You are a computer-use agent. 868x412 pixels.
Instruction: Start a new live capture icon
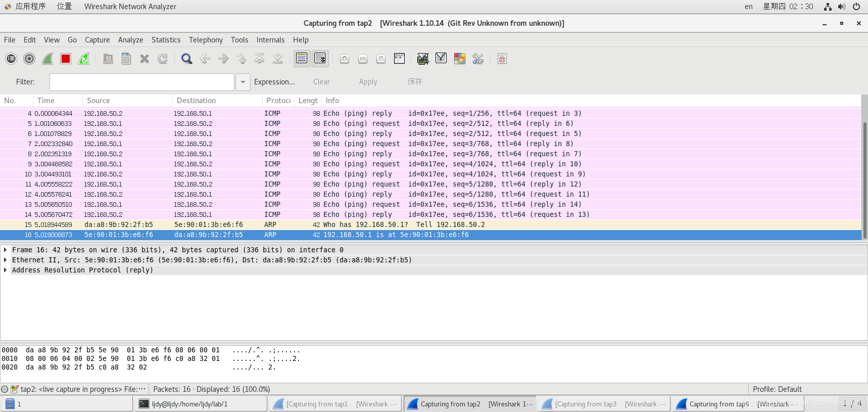(47, 59)
